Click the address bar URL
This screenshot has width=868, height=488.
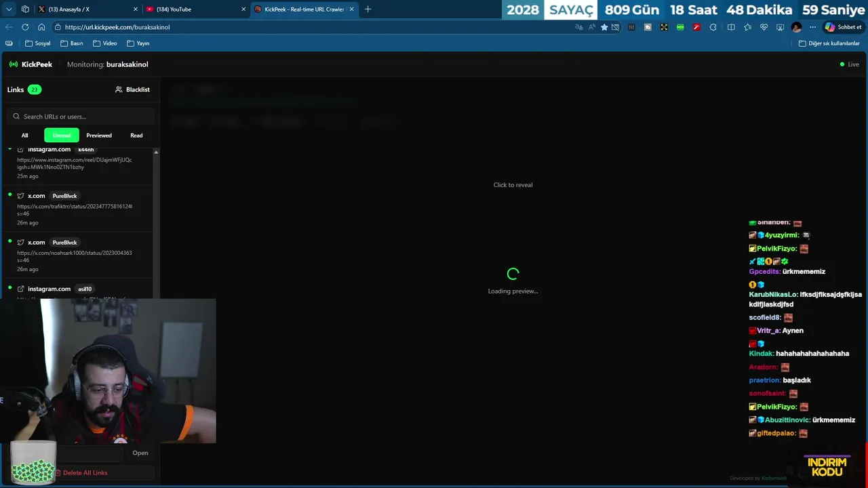pyautogui.click(x=117, y=27)
